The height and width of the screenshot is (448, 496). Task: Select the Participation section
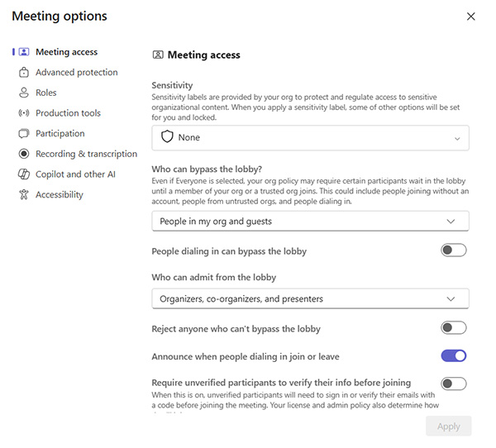60,134
